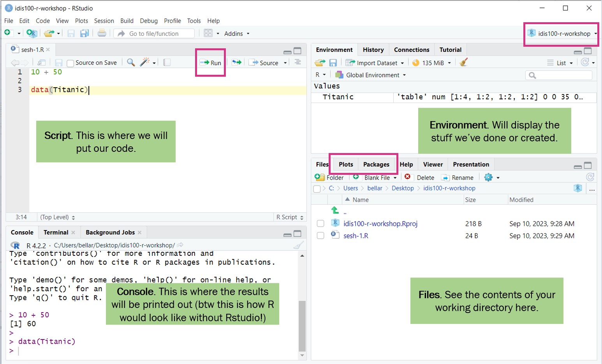Click the print icon in main toolbar
The image size is (602, 364).
(x=102, y=33)
